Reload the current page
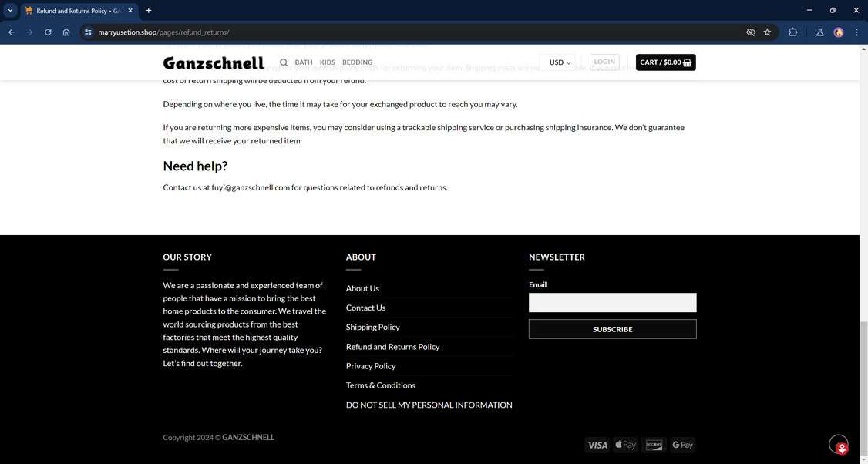 pos(48,32)
